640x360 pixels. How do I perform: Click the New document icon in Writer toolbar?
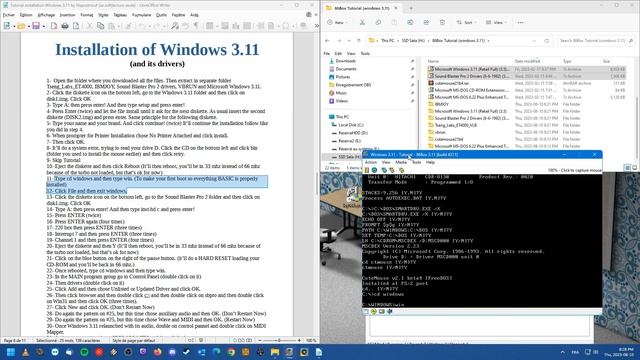pyautogui.click(x=7, y=26)
